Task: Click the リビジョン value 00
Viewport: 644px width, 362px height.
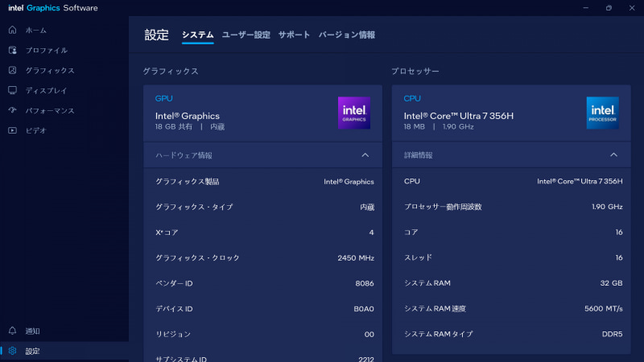Action: click(x=369, y=334)
